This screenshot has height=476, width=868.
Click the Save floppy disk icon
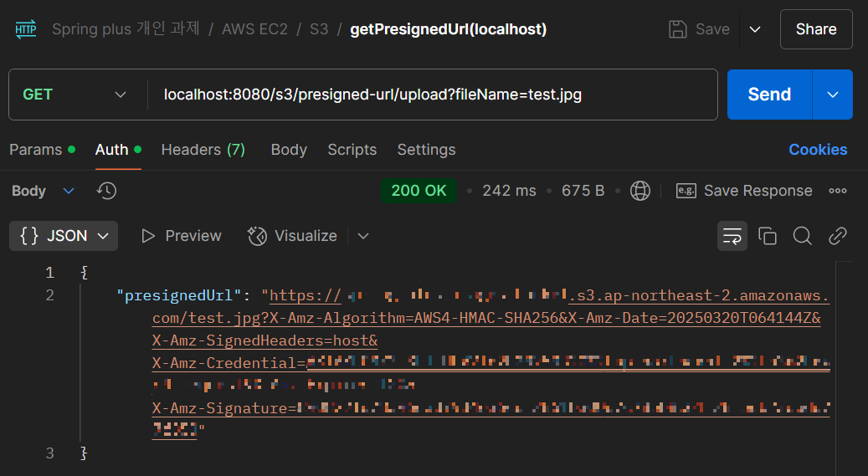pos(677,28)
